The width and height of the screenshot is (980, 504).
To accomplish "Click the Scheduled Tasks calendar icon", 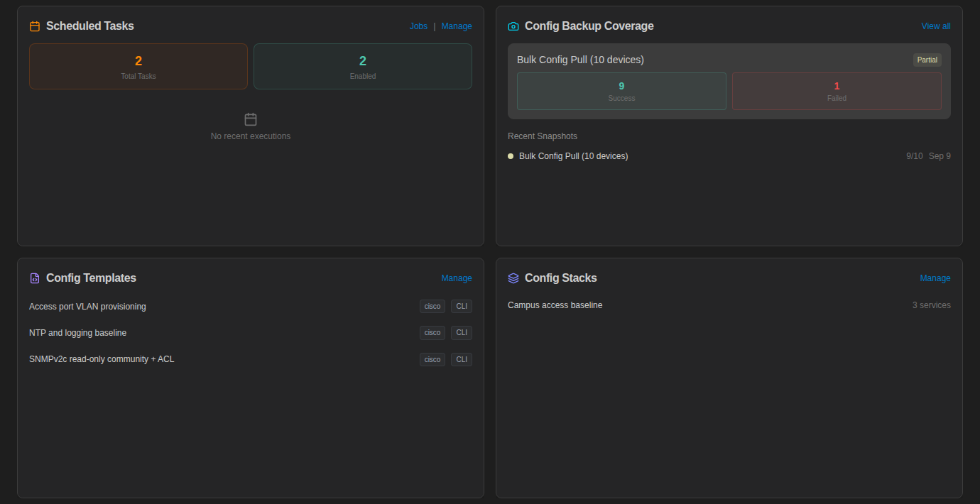I will pyautogui.click(x=35, y=26).
